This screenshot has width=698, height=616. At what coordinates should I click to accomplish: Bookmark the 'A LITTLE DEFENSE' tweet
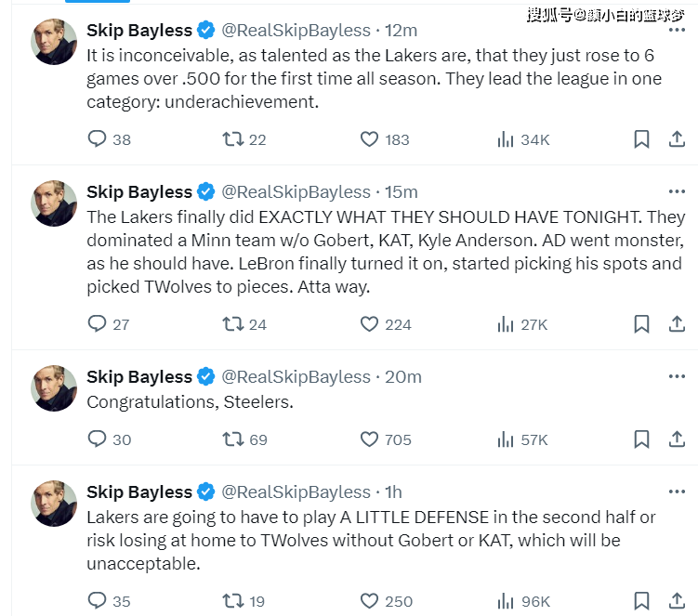coord(641,601)
